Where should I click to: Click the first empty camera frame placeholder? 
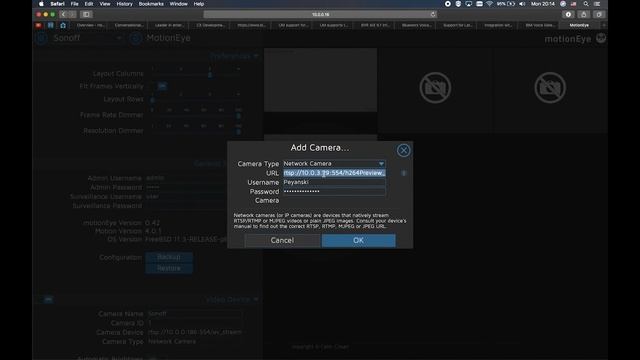[x=320, y=80]
